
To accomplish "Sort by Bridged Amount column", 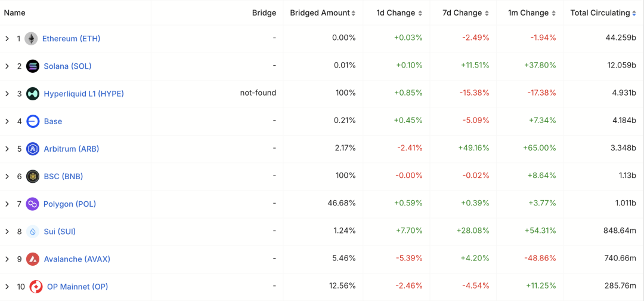I will (322, 13).
